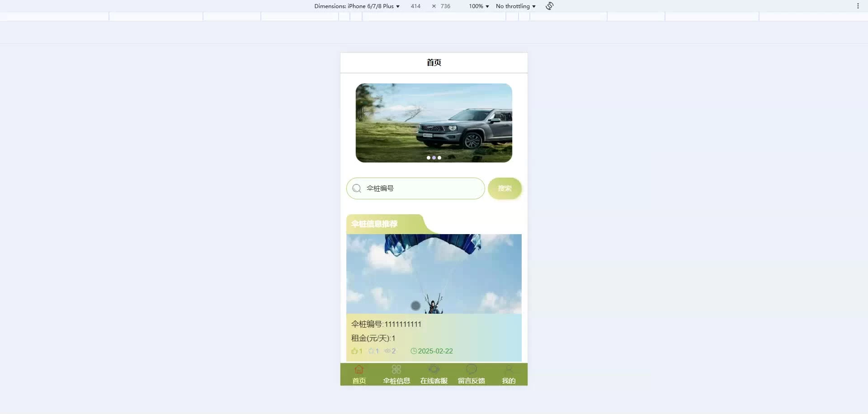Select the second carousel indicator dot

[x=434, y=158]
